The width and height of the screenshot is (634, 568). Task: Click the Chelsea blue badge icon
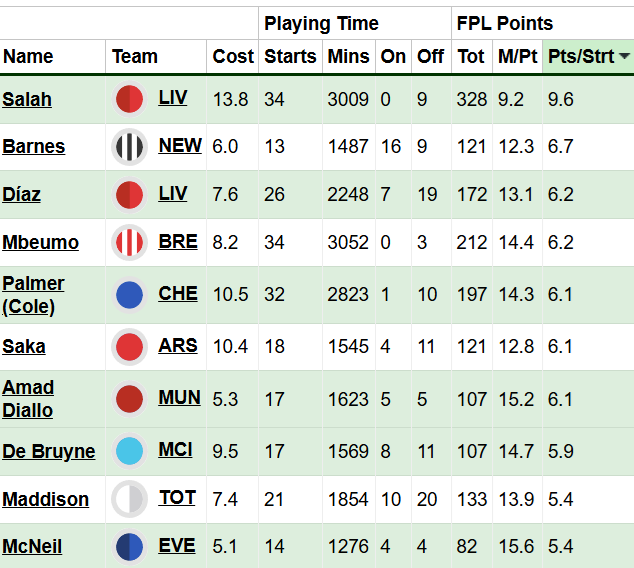130,295
